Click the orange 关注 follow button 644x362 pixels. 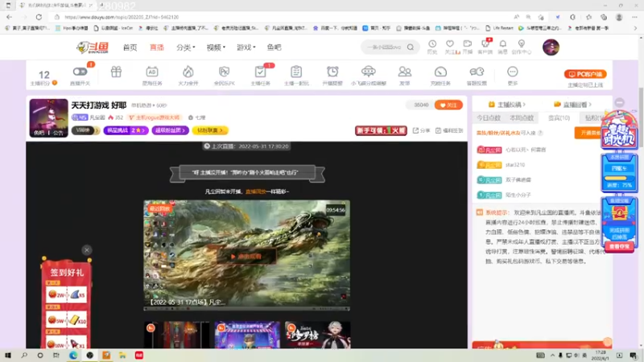[x=448, y=105]
